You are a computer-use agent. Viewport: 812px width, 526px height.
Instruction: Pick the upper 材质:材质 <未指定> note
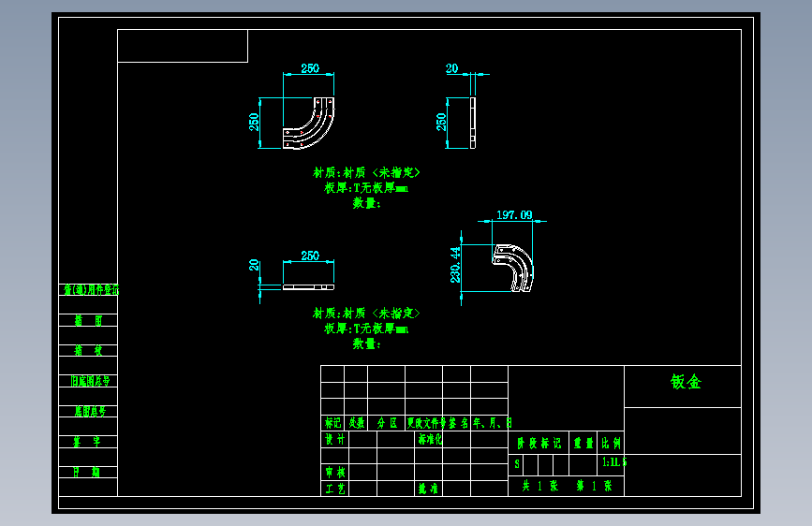click(x=366, y=172)
